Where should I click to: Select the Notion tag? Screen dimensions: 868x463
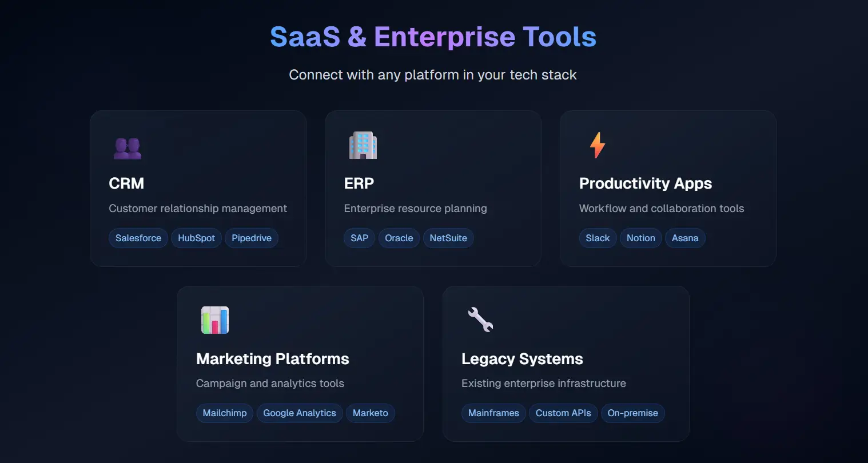click(641, 238)
